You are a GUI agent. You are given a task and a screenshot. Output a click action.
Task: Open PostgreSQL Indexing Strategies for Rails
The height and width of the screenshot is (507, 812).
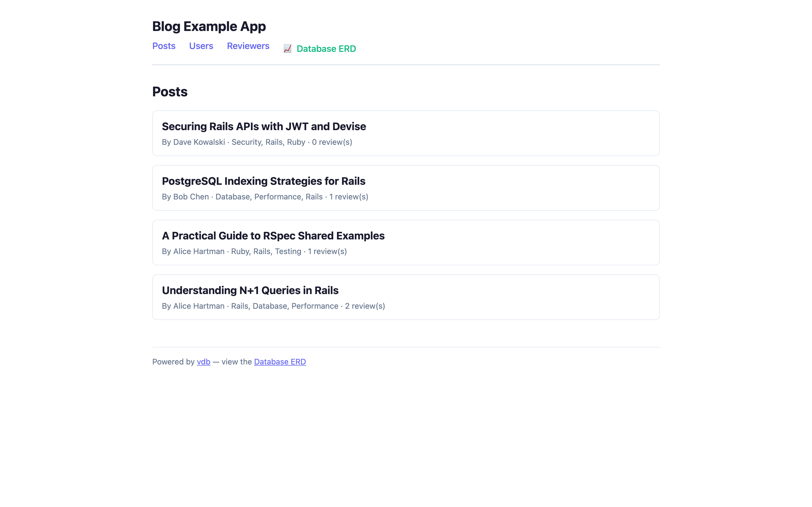264,181
